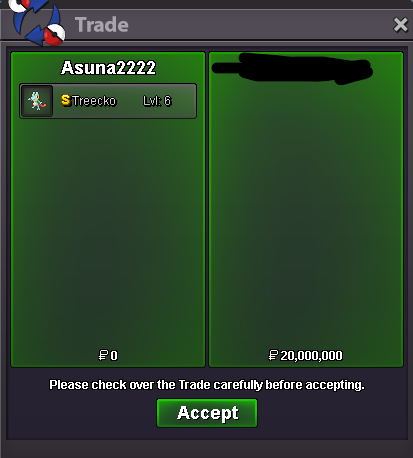Click the gold shiny S icon
This screenshot has width=413, height=458.
pos(66,100)
